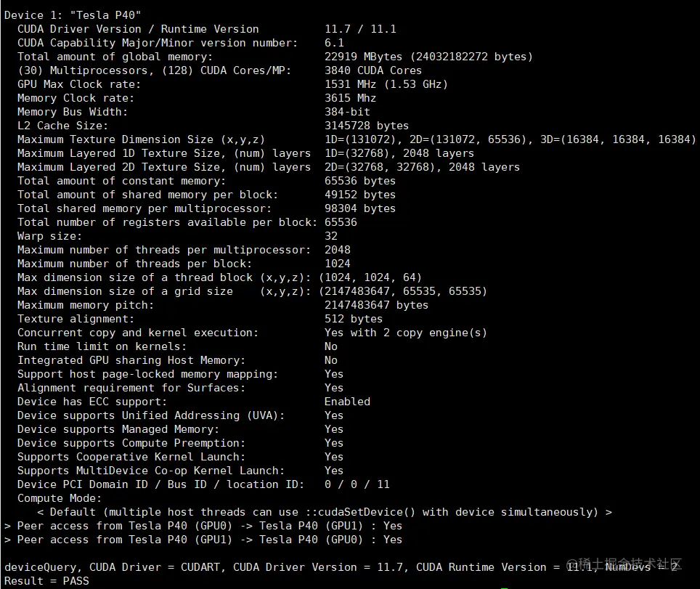Click the watermark text at the bottom right
Image resolution: width=700 pixels, height=589 pixels.
point(624,564)
